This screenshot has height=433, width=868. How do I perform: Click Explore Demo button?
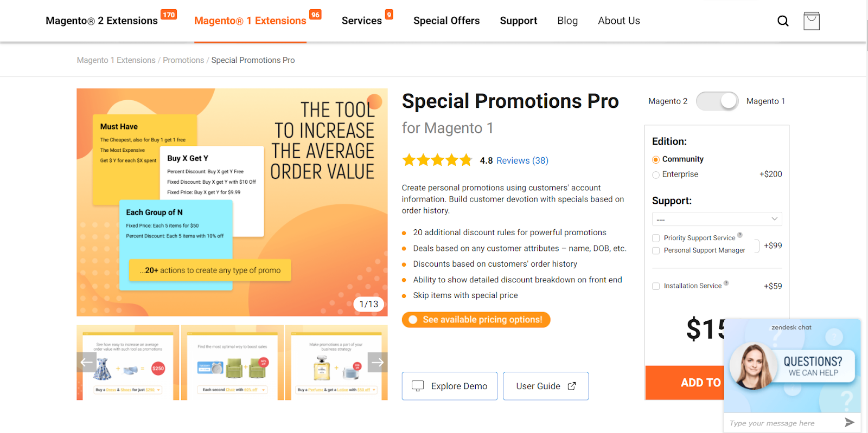coord(450,386)
